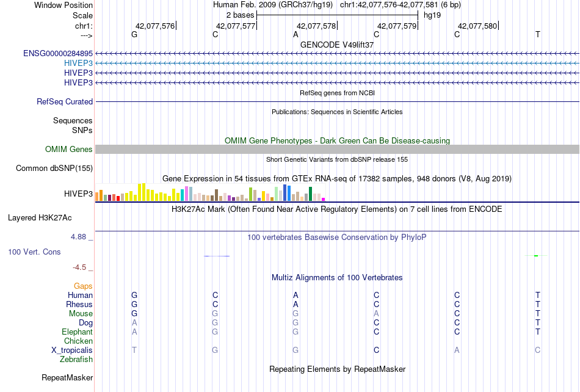Viewport: 580px width, 392px height.
Task: Click 'RefSeq genes from NCBI' title
Action: (337, 93)
